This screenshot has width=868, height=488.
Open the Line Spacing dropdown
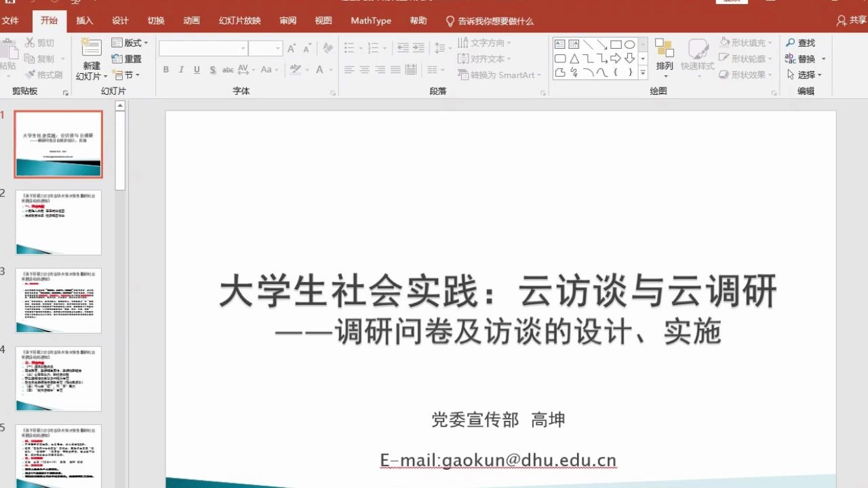[x=443, y=48]
